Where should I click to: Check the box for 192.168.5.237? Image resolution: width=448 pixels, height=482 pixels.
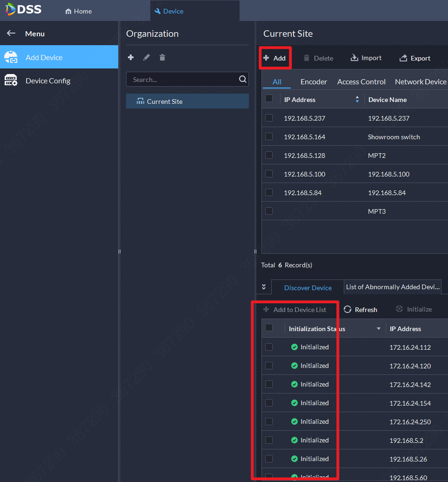tap(269, 118)
